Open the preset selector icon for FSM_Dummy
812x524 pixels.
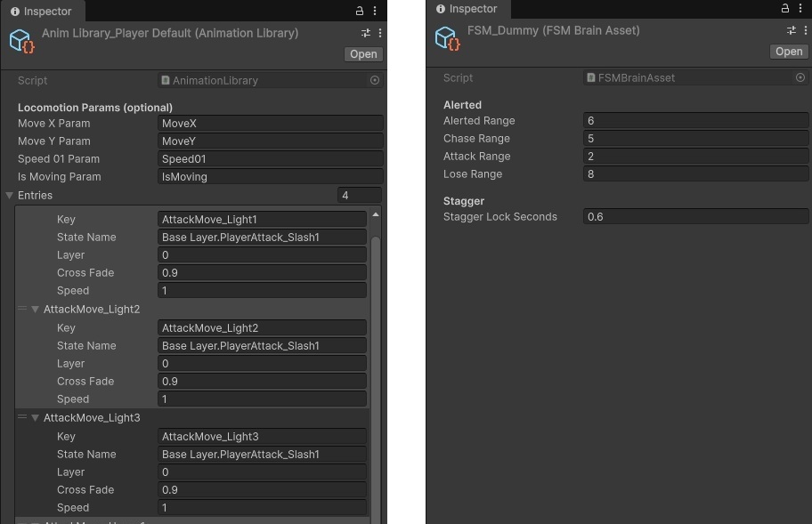pyautogui.click(x=792, y=30)
